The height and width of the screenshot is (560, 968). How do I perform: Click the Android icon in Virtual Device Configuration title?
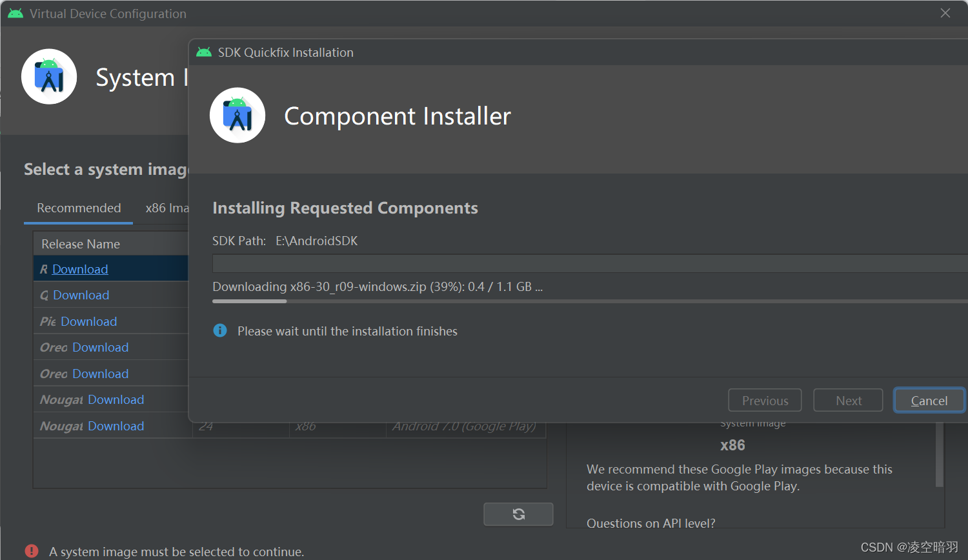(15, 14)
